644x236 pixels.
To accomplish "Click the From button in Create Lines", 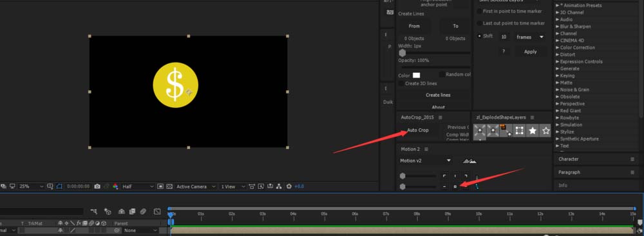I will (414, 26).
